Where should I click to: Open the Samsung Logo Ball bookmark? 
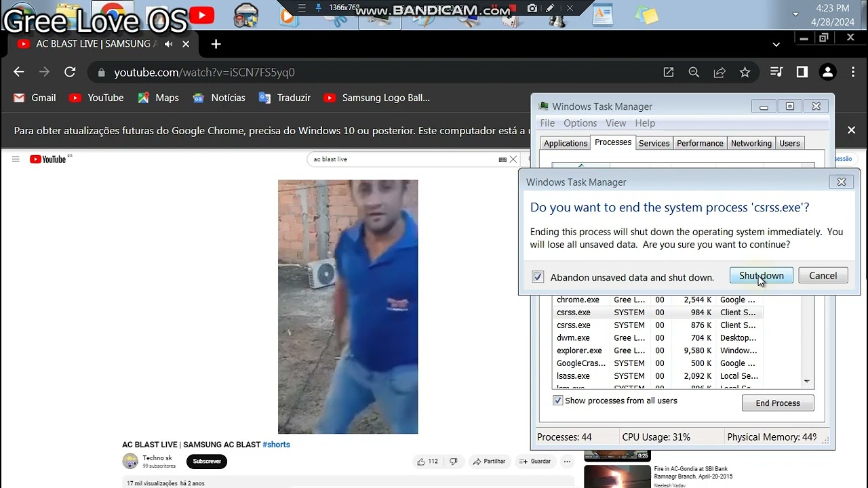pos(377,98)
